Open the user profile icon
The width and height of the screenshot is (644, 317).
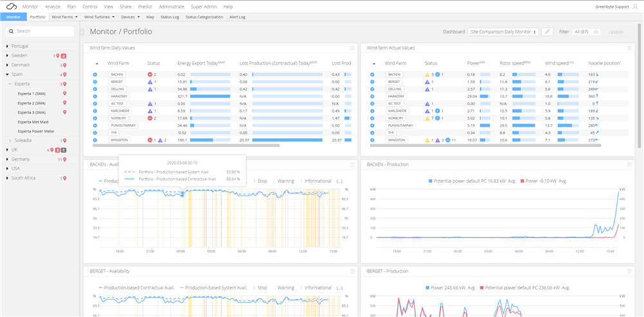click(x=636, y=6)
